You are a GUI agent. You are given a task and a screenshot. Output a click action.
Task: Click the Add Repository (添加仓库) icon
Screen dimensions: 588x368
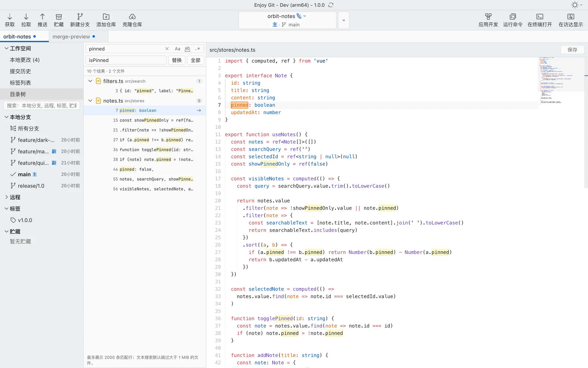point(106,20)
